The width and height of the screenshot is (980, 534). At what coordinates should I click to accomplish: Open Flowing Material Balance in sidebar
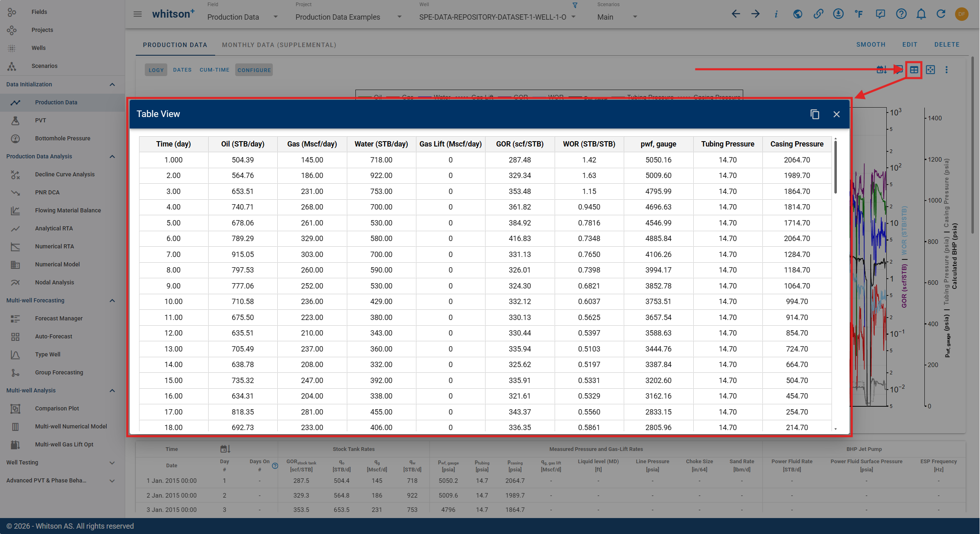click(x=63, y=210)
